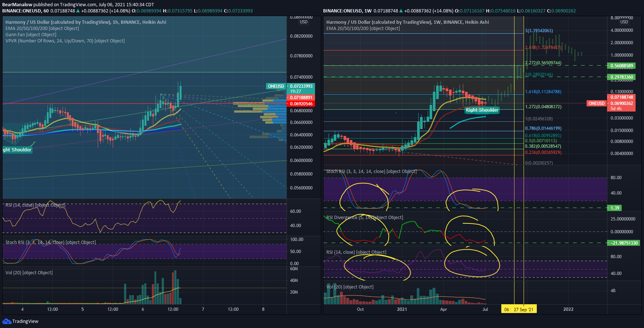Select the 2.272(0.56509744) Fibonacci level label

(543, 63)
